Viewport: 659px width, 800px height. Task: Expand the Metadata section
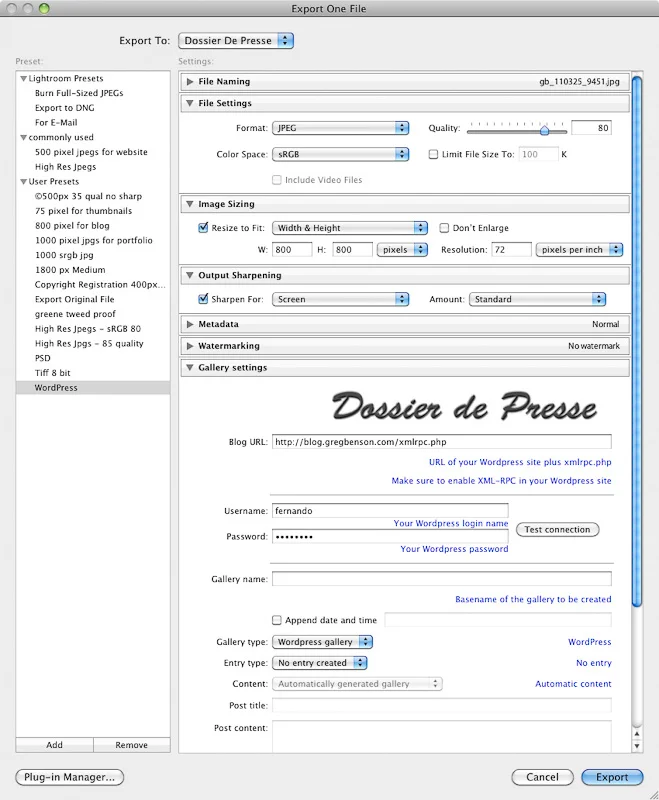[x=190, y=324]
